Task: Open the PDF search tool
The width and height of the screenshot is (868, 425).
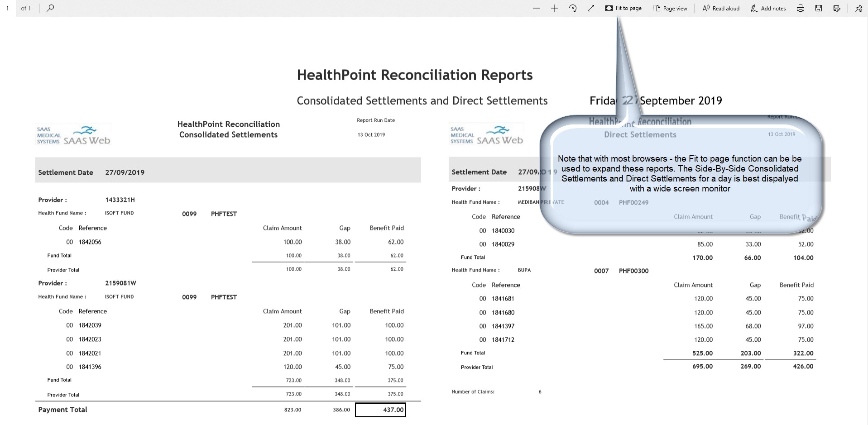Action: click(x=50, y=8)
